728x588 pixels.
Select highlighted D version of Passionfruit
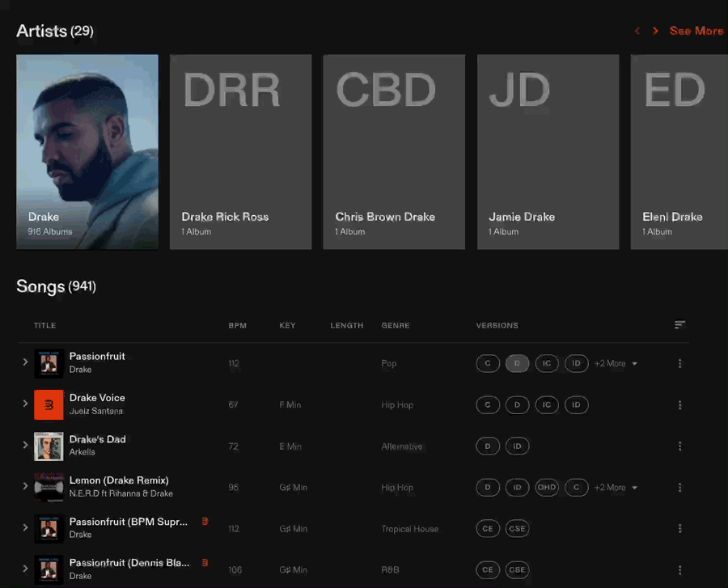pyautogui.click(x=517, y=363)
